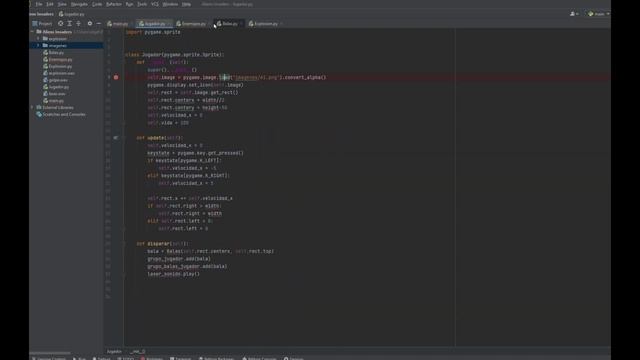Click Jugador breadcrumb at editor bottom

pyautogui.click(x=114, y=351)
